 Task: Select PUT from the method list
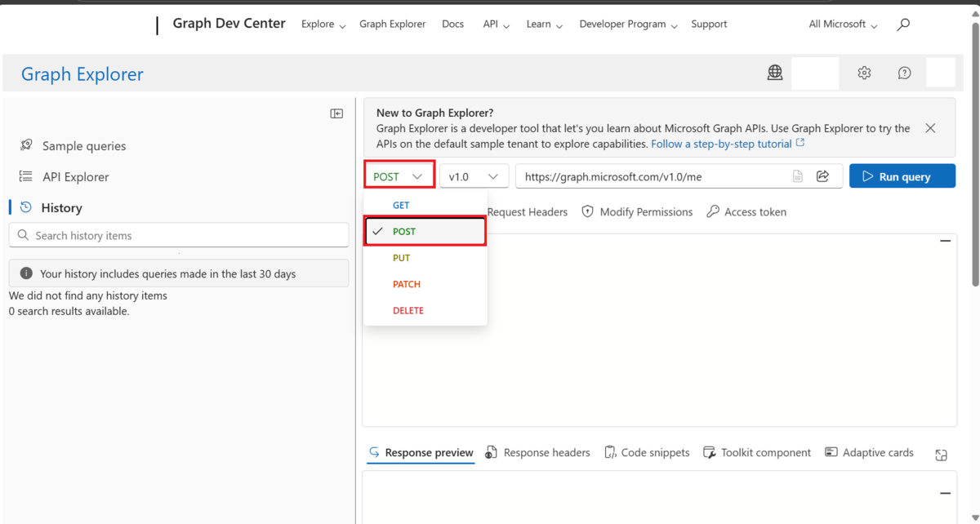(425, 258)
